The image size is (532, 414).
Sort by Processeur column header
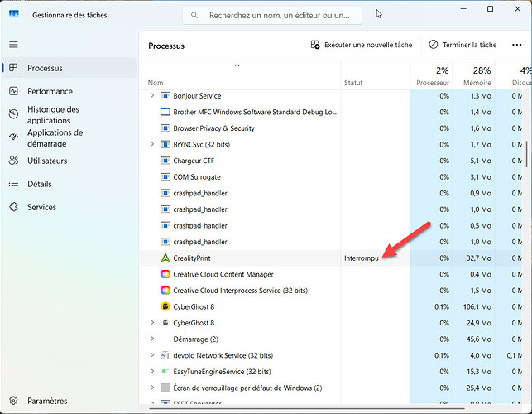coord(431,76)
